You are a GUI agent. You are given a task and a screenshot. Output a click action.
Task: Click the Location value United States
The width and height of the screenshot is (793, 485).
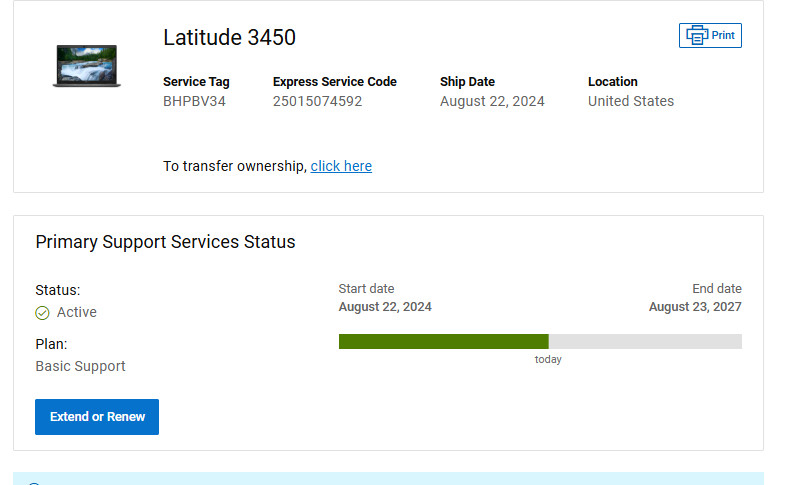tap(631, 101)
